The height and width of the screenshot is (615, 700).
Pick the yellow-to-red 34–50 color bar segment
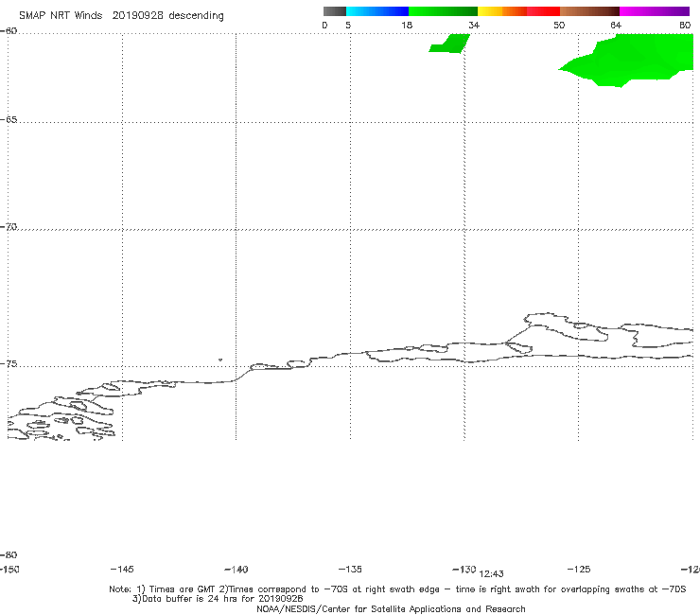pos(518,11)
